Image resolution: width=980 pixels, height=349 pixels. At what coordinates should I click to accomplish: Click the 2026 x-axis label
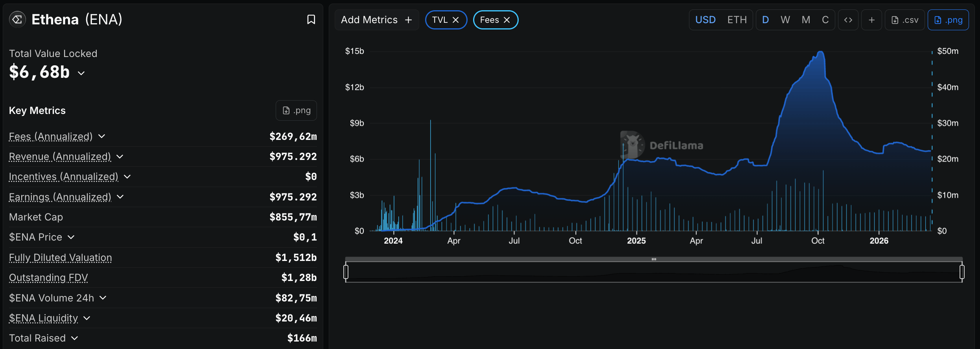tap(879, 241)
